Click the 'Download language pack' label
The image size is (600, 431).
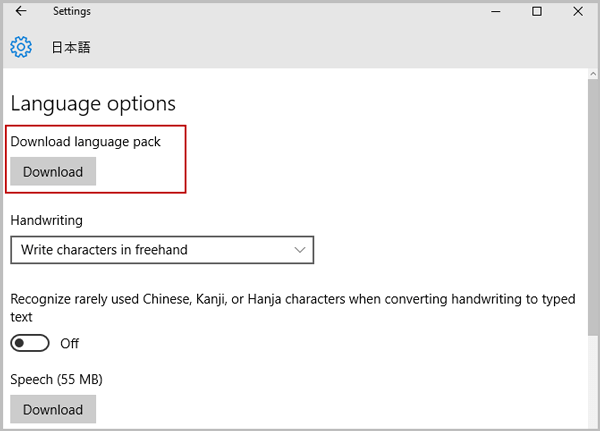pos(85,142)
